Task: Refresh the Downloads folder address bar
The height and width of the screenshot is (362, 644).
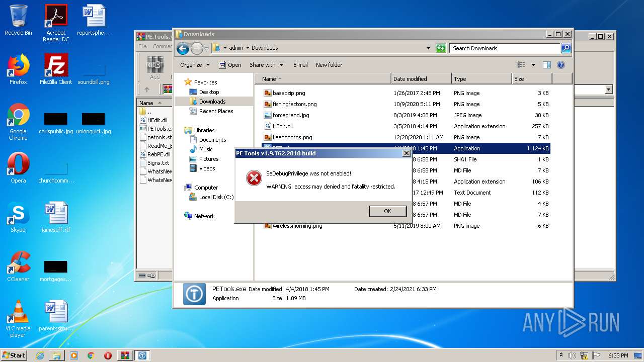Action: pos(441,48)
